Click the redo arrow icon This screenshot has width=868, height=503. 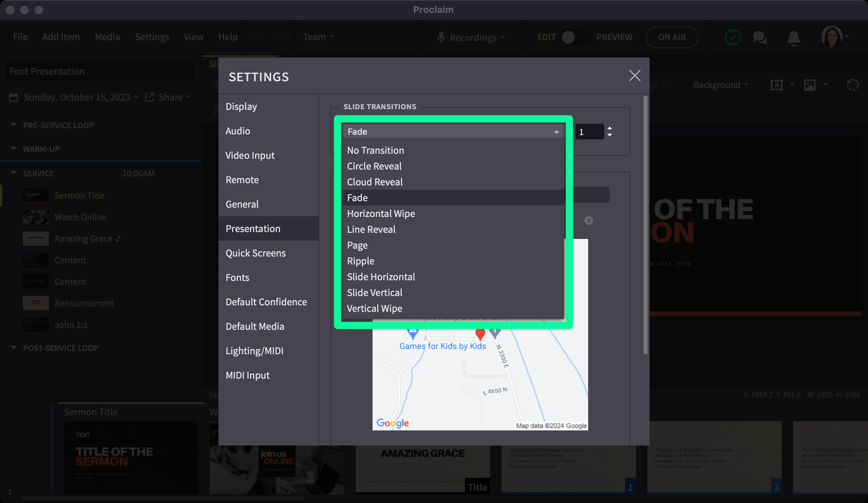pyautogui.click(x=283, y=37)
